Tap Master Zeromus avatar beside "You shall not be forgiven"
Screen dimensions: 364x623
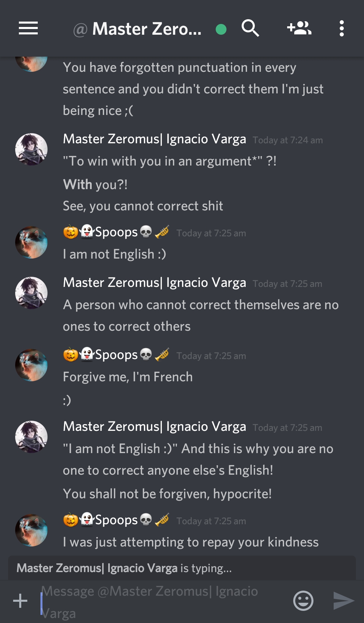(31, 437)
